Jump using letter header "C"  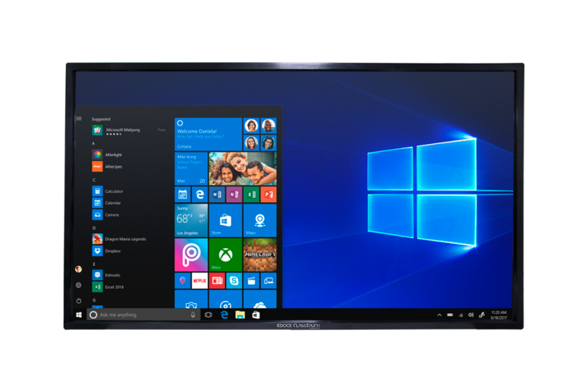click(x=93, y=180)
